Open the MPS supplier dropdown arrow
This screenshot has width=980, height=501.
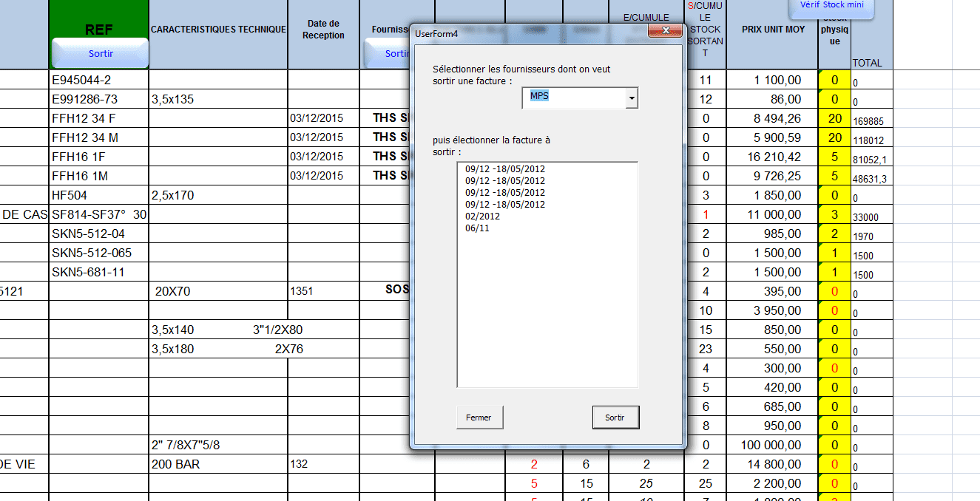pos(631,98)
